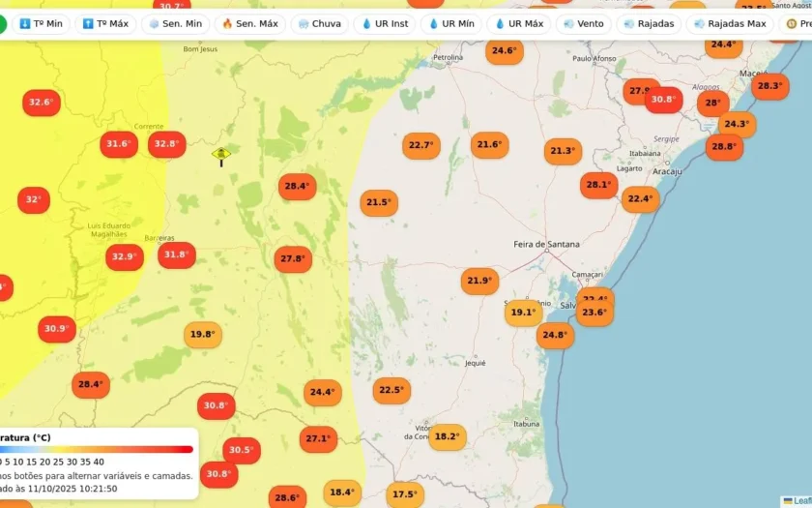The width and height of the screenshot is (812, 508).
Task: Select the Rajadas gusts button
Action: 649,24
